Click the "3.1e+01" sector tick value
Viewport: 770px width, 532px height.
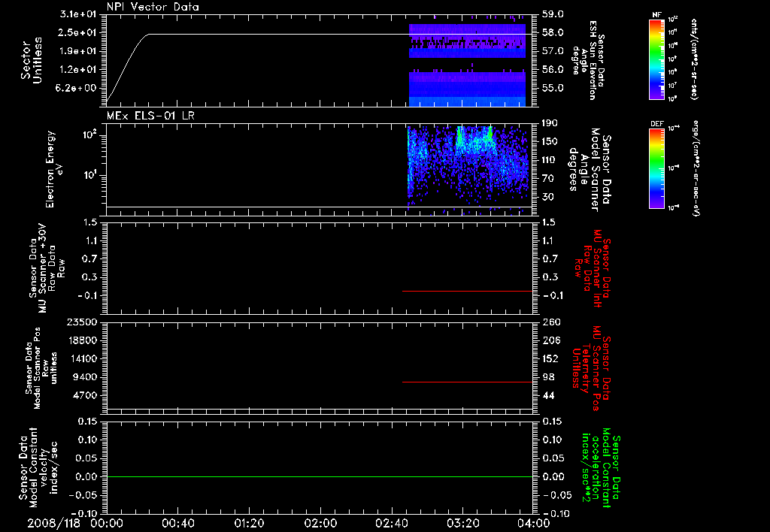[x=78, y=14]
